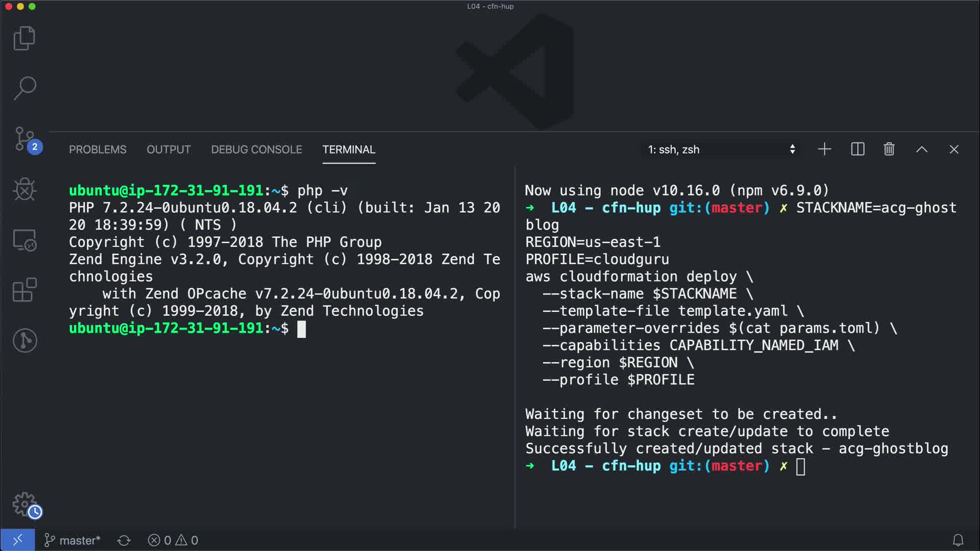Switch to the PROBLEMS tab
This screenshot has width=980, height=551.
click(97, 149)
